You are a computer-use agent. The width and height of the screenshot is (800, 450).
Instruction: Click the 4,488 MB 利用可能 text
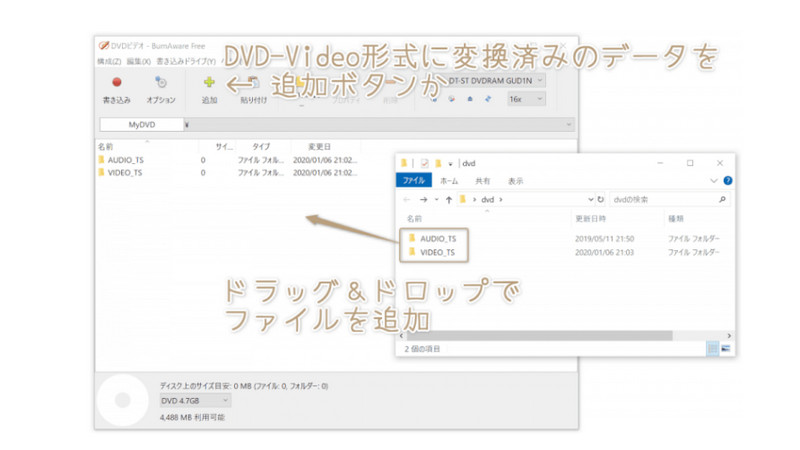pos(192,417)
